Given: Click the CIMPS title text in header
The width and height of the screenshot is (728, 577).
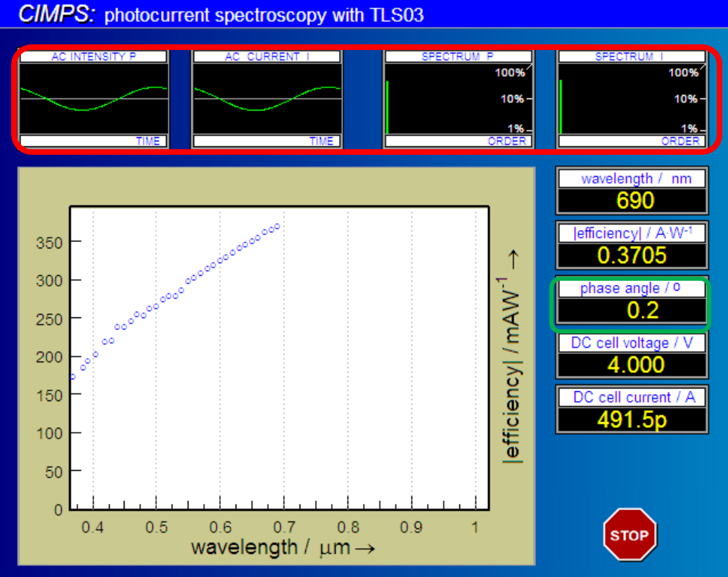Looking at the screenshot, I should pos(56,15).
